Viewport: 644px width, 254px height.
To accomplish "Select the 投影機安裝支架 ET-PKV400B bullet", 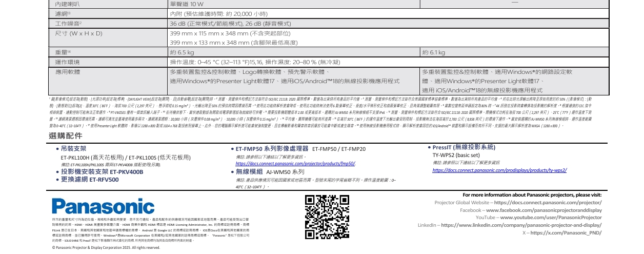I will click(99, 172).
